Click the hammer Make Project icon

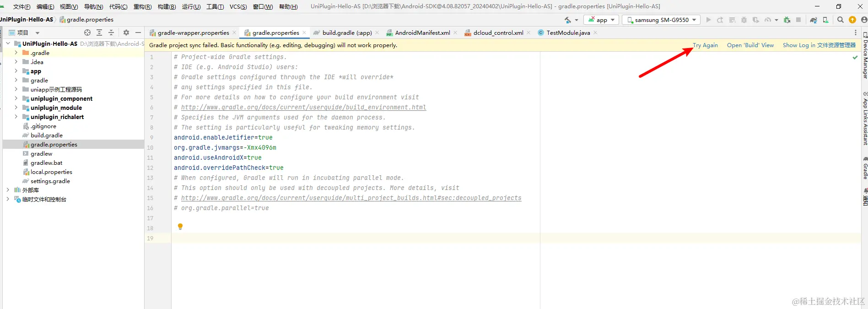click(x=568, y=20)
